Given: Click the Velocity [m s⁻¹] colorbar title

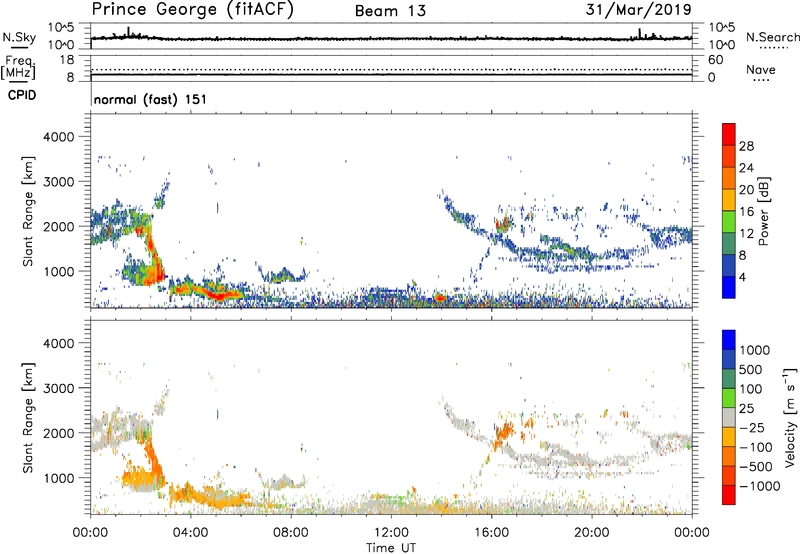Looking at the screenshot, I should click(x=790, y=417).
